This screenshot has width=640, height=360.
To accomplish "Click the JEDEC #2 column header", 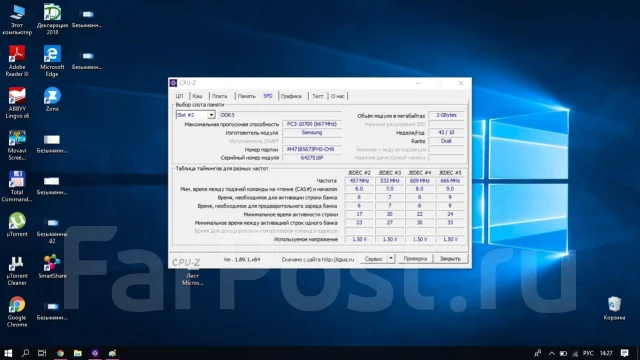I will [359, 173].
